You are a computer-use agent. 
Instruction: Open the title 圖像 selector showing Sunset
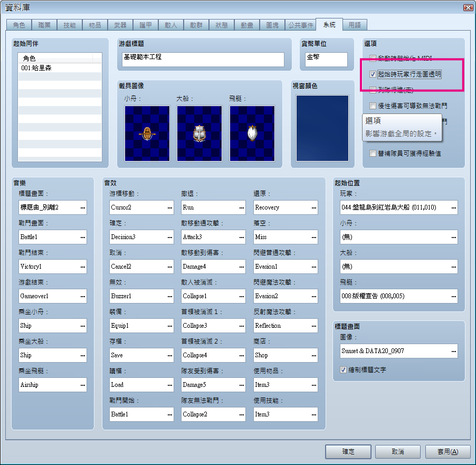pos(399,351)
